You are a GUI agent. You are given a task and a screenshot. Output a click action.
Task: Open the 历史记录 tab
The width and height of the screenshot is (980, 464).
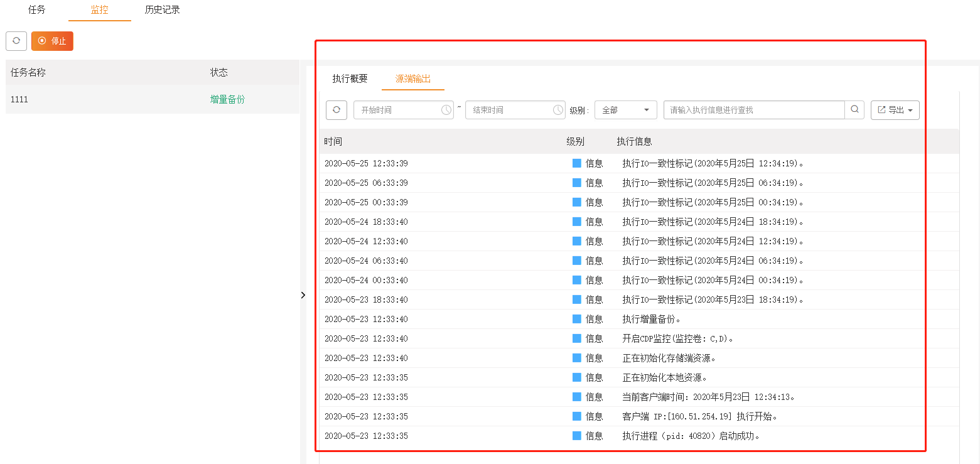(x=163, y=10)
